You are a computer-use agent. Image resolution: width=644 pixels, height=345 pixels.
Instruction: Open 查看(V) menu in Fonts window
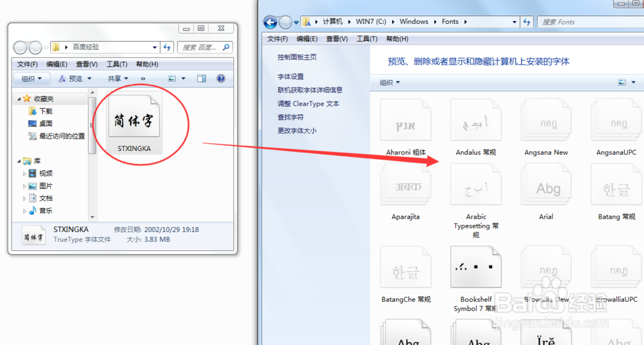click(x=337, y=39)
